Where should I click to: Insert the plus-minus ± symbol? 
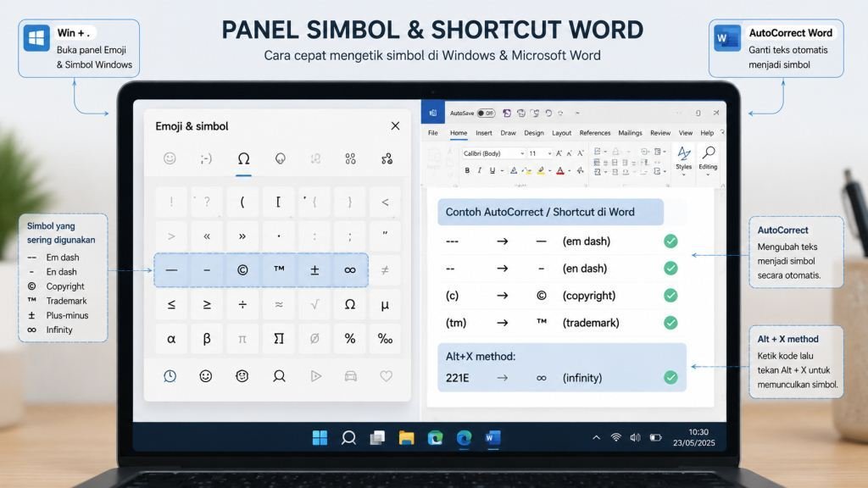point(314,270)
